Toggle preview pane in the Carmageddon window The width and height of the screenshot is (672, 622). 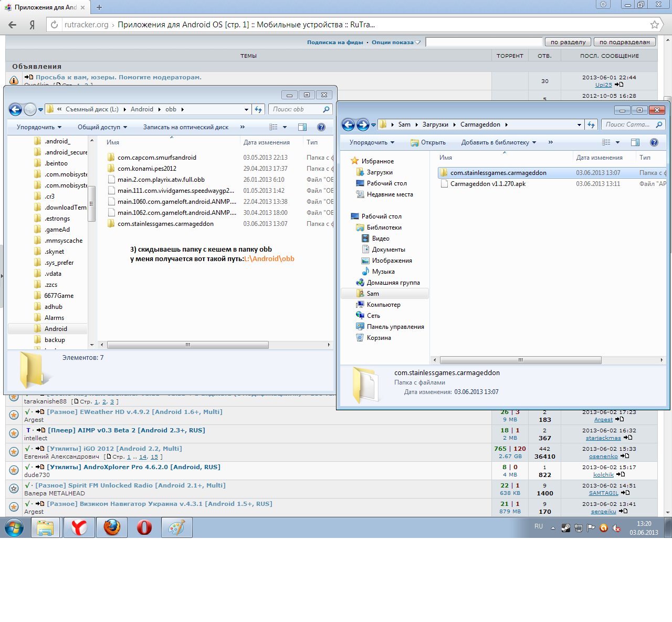pos(635,142)
